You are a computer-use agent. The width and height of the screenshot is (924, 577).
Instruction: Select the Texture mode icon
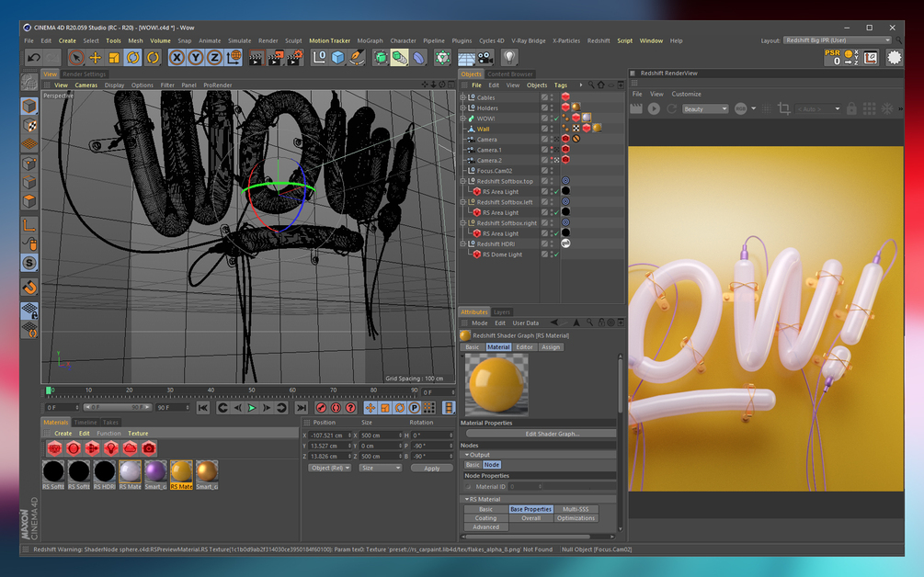(29, 125)
